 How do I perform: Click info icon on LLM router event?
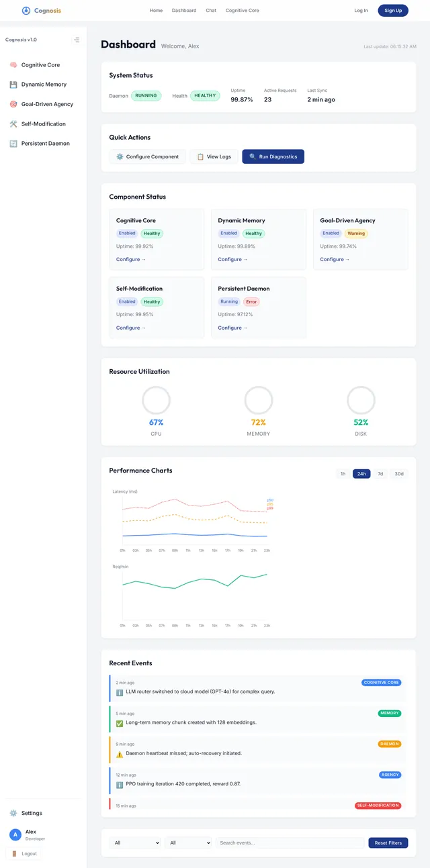(x=120, y=691)
